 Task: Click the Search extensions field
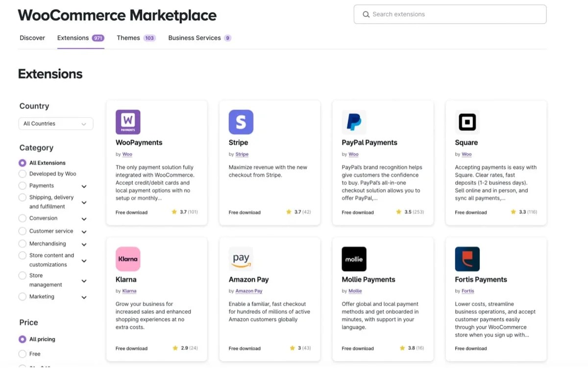point(449,14)
